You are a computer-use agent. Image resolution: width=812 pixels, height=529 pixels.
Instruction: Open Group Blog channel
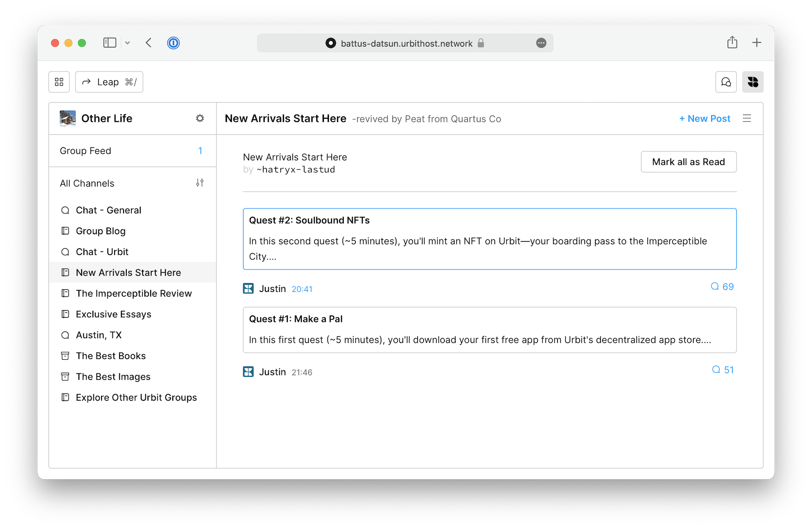[x=133, y=231]
